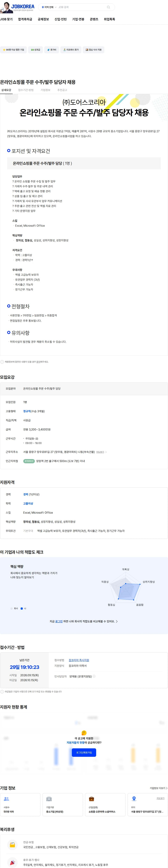Click the 연금·보험 benefit icon

coord(12,844)
